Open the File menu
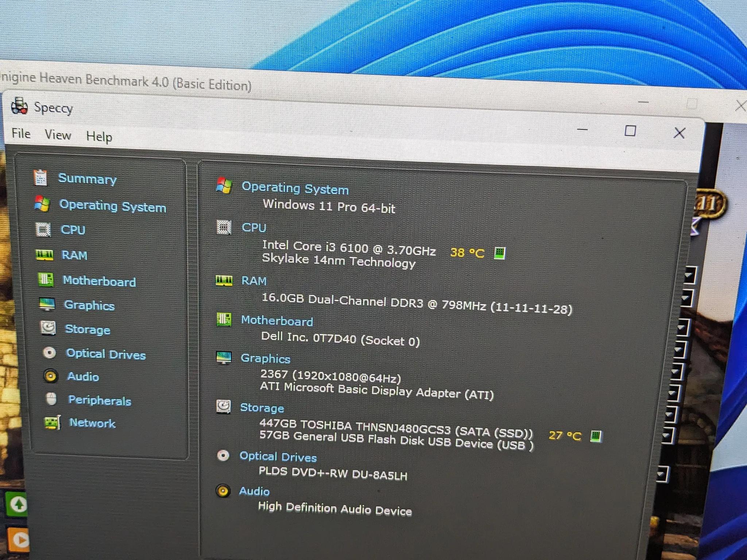Viewport: 747px width, 560px height. 21,133
